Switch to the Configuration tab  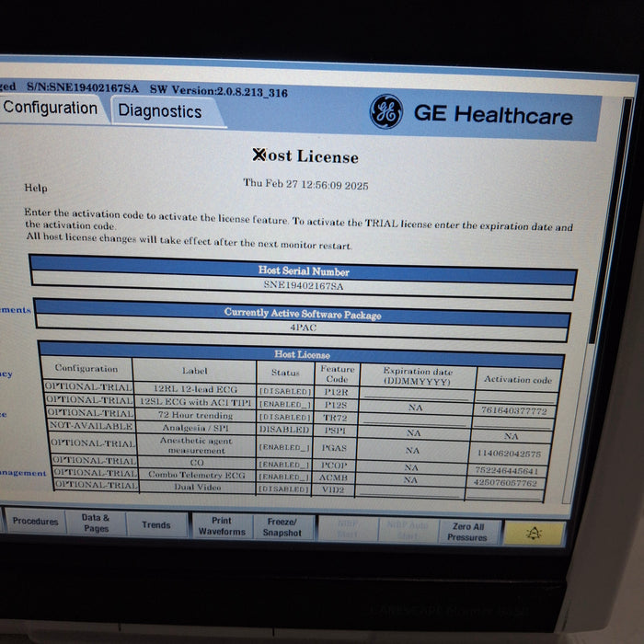coord(50,108)
